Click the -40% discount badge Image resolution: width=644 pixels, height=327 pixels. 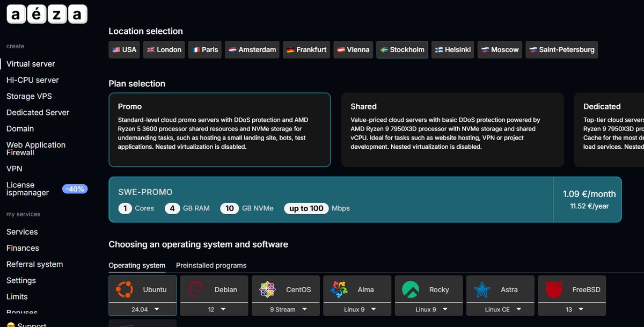tap(75, 189)
